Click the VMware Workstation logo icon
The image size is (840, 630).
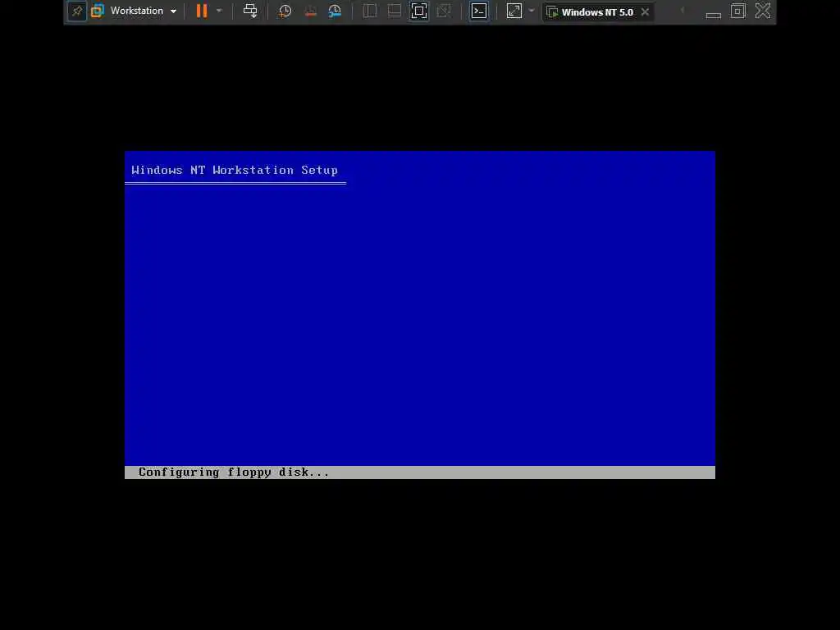point(97,11)
